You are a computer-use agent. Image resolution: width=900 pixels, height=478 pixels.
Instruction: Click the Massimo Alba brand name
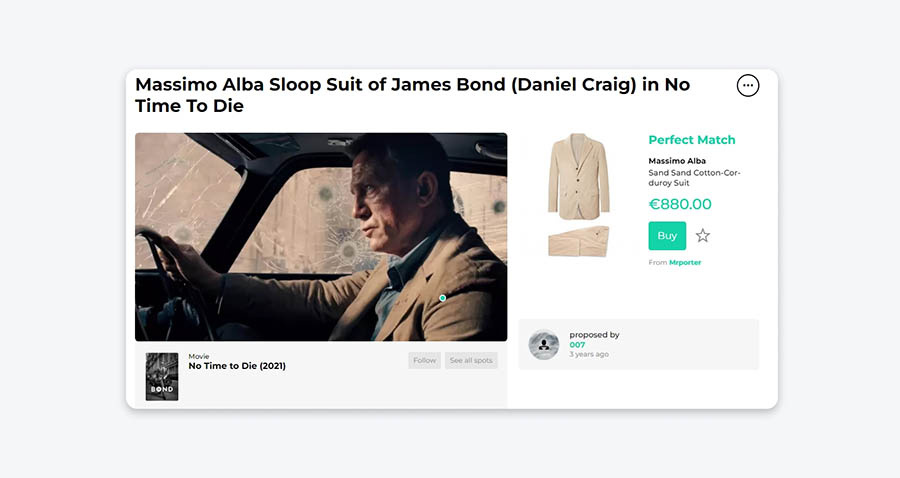pos(677,161)
